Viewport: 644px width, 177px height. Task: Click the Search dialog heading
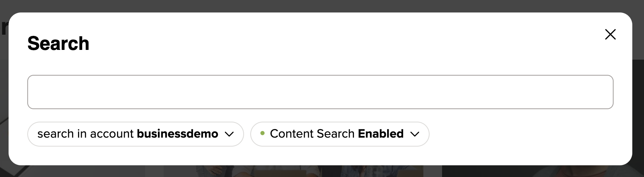coord(58,43)
